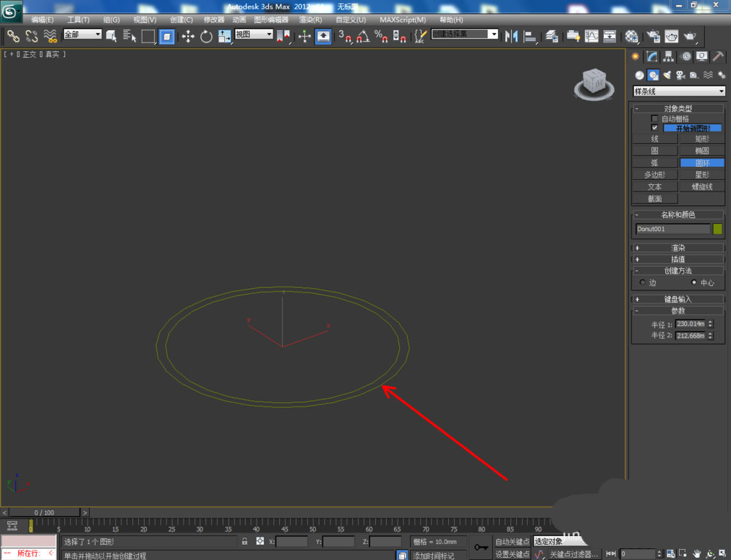Enable the 自动栅格 checkbox
This screenshot has height=560, width=731.
[654, 118]
